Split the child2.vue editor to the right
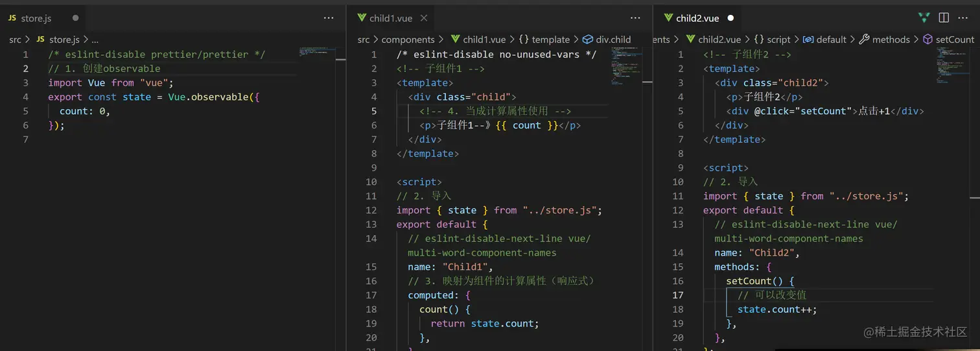 point(944,18)
